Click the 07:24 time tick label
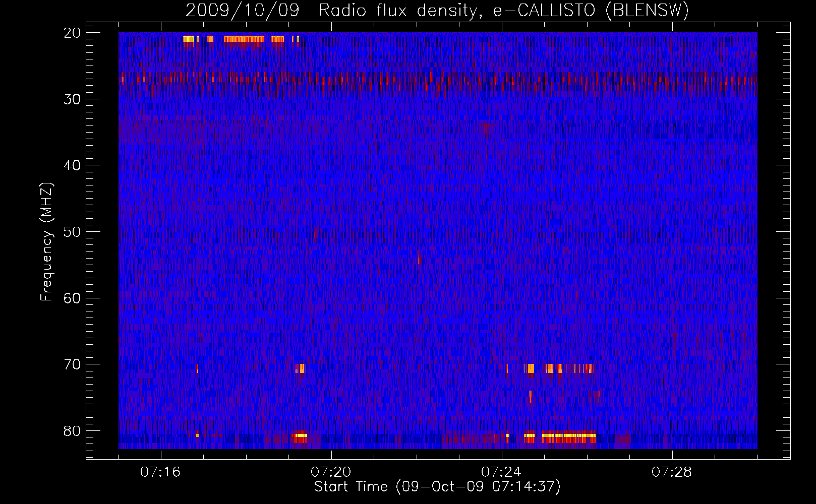816x504 pixels. click(501, 472)
